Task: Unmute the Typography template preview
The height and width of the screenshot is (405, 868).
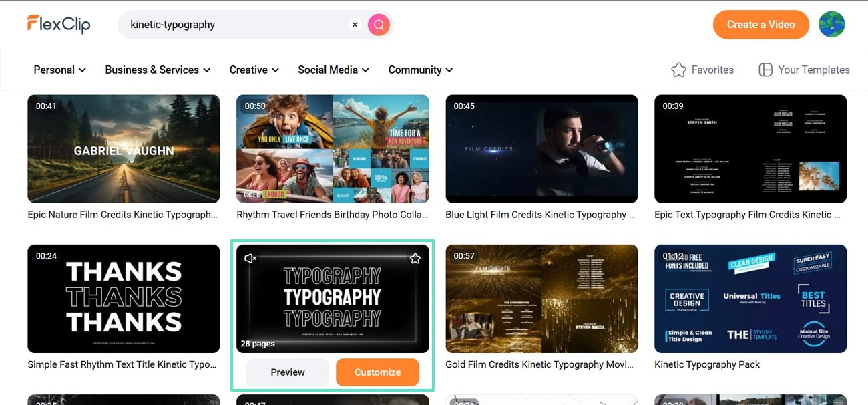Action: (x=250, y=258)
